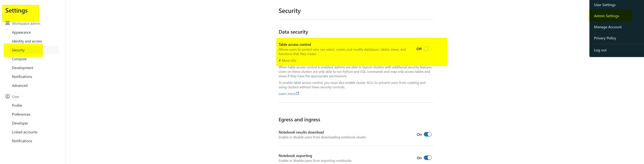The width and height of the screenshot is (644, 164).
Task: Open the Learn more link
Action: [x=287, y=94]
